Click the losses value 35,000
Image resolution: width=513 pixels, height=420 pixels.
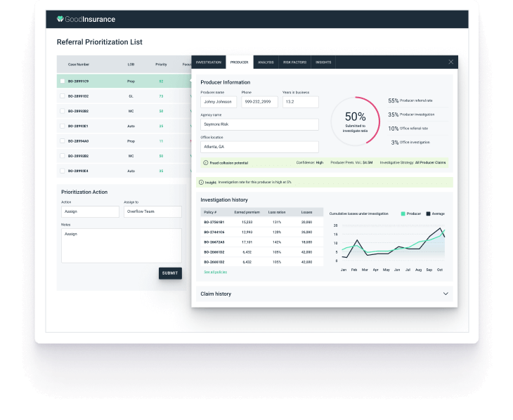click(x=306, y=232)
